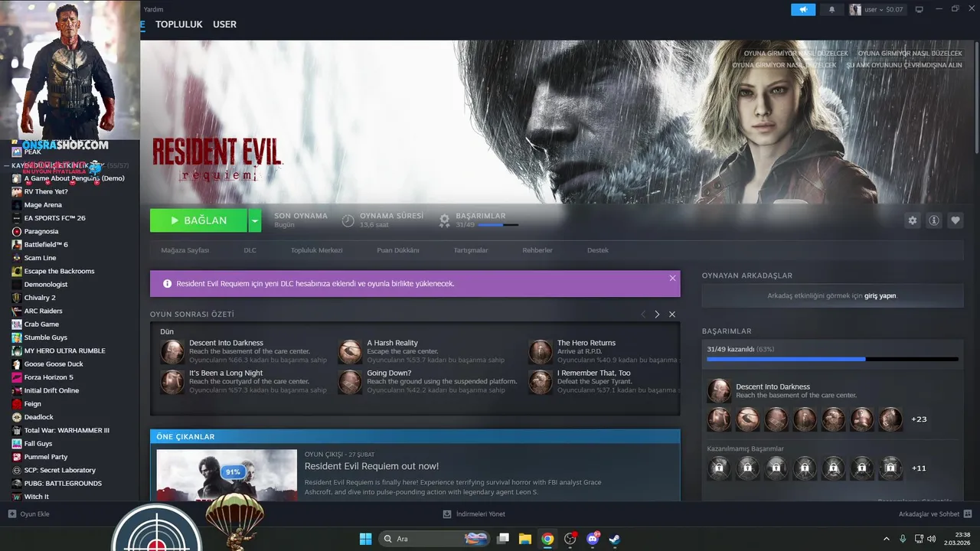Screen dimensions: 980x551
Task: Click 'The Hero Returns' achievement icon
Action: [x=541, y=352]
